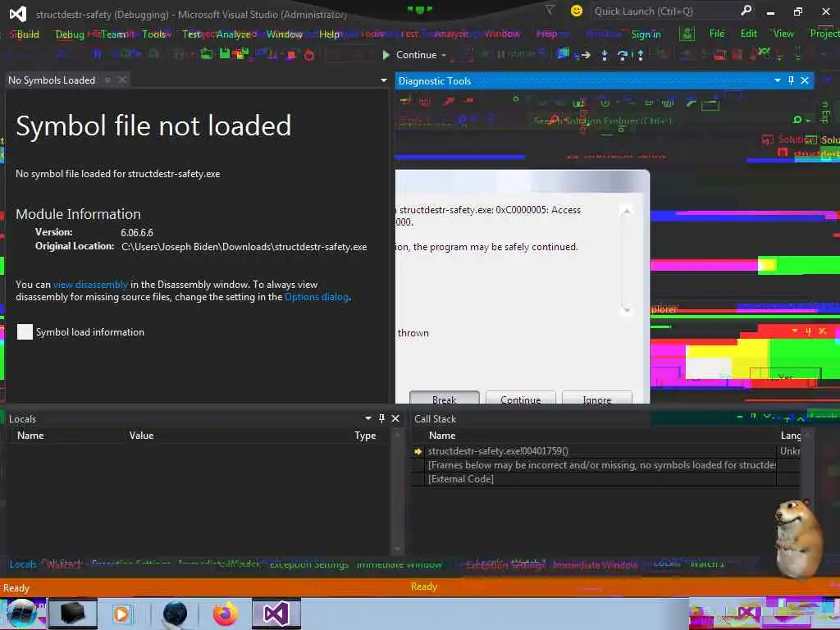The height and width of the screenshot is (630, 840).
Task: Switch to Locals bottom tab
Action: click(x=23, y=564)
